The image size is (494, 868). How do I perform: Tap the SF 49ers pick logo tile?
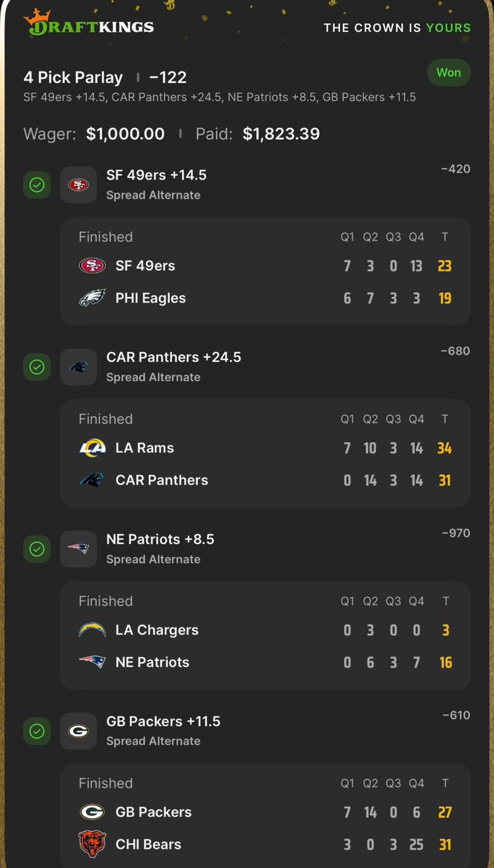(x=78, y=185)
